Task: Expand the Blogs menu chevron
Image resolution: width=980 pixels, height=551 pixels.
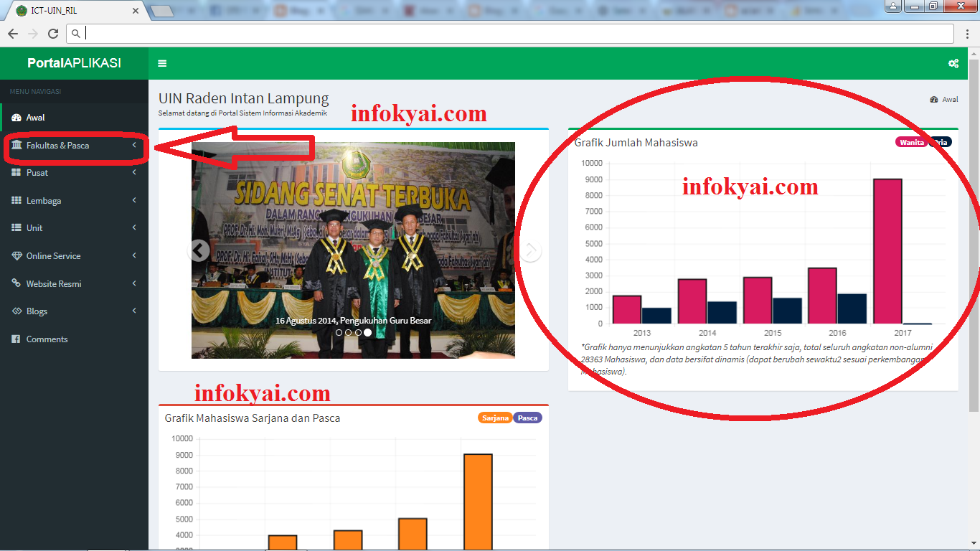Action: pos(134,311)
